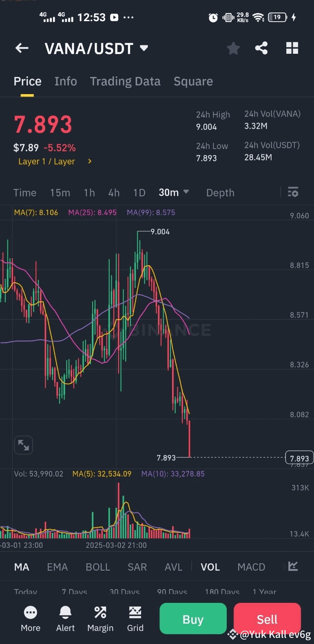Expand chart to fullscreen view
This screenshot has width=314, height=644.
23,445
